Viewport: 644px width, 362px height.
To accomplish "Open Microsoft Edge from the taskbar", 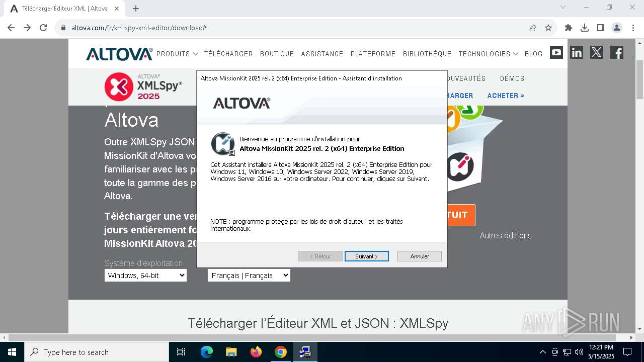I will click(x=207, y=352).
